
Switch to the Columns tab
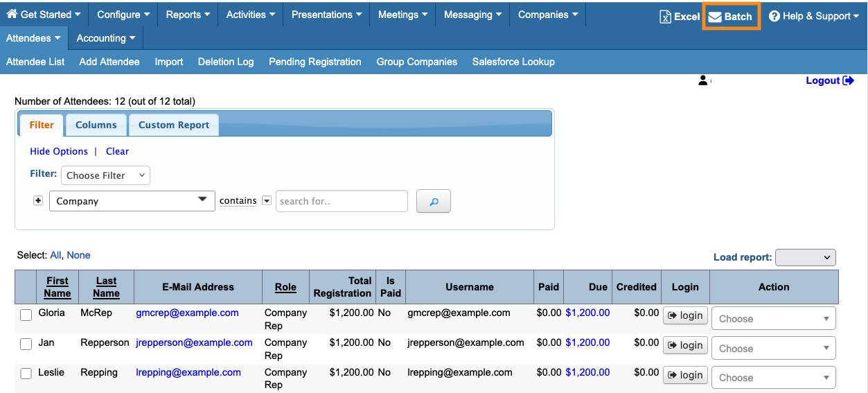point(96,125)
